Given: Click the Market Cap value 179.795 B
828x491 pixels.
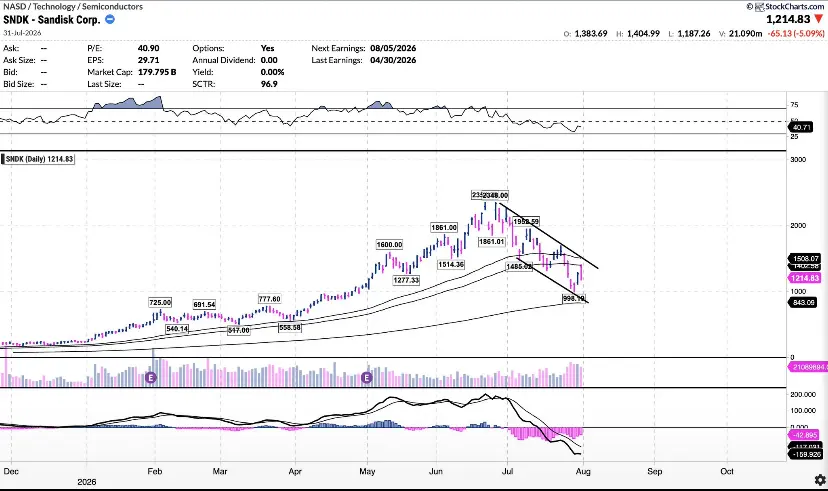Looking at the screenshot, I should point(157,72).
